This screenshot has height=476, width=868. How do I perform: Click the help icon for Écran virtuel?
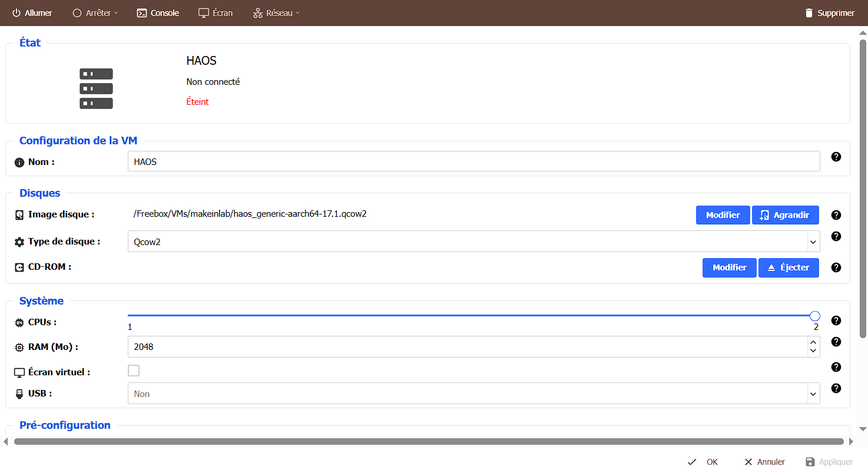pyautogui.click(x=836, y=367)
